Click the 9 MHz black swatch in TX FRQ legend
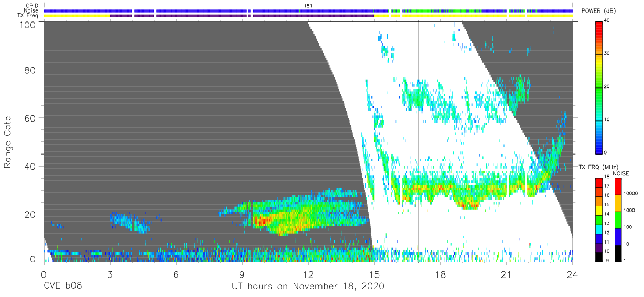This screenshot has width=644, height=297. click(x=599, y=257)
